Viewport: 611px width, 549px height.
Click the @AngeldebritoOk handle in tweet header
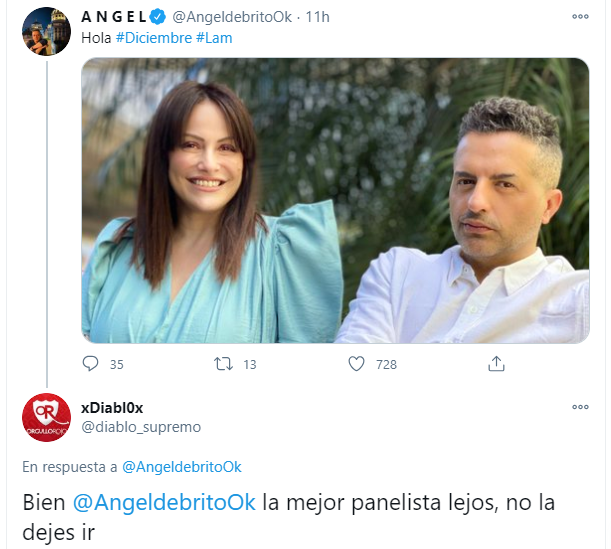232,17
